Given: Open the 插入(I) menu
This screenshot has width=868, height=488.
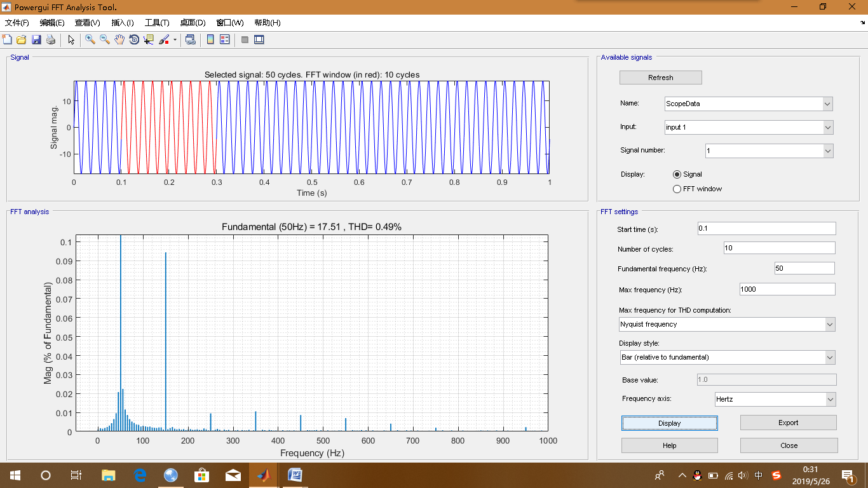Looking at the screenshot, I should [x=123, y=23].
